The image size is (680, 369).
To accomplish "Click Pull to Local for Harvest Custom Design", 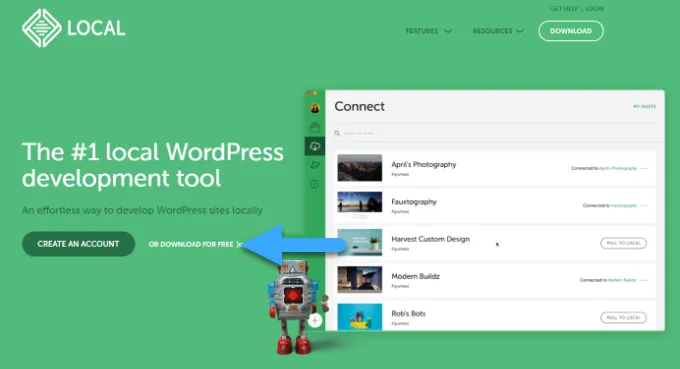I will (623, 243).
